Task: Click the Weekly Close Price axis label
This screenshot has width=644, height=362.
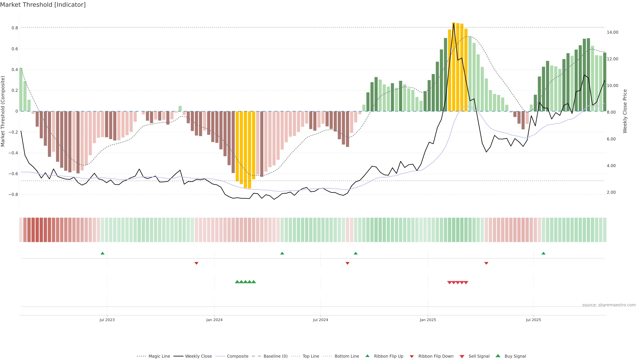Action: (625, 111)
